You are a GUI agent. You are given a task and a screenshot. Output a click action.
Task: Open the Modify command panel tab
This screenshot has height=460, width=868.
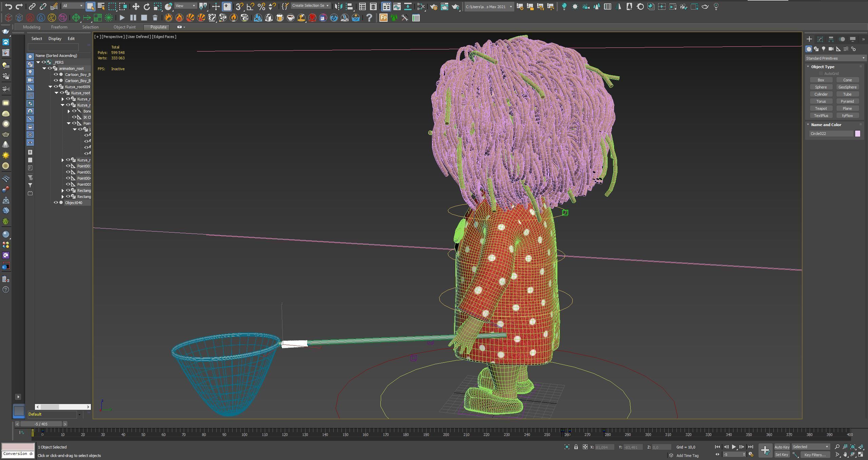click(820, 39)
